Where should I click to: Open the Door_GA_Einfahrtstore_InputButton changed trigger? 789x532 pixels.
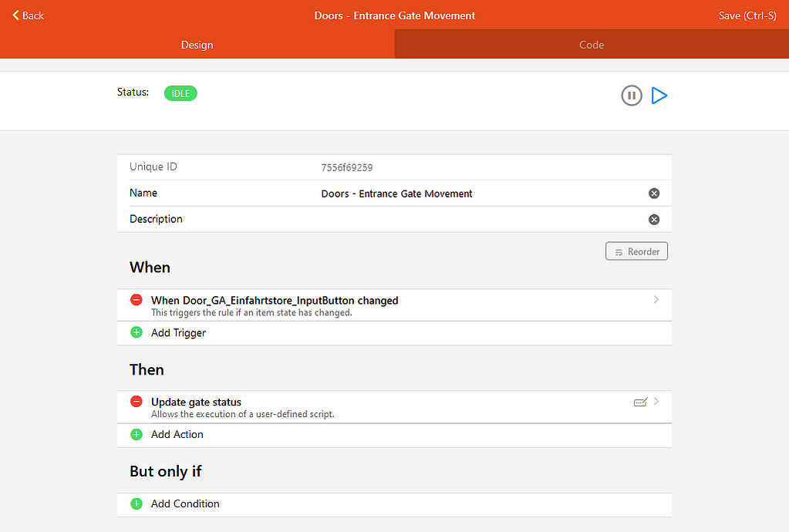[x=395, y=305]
